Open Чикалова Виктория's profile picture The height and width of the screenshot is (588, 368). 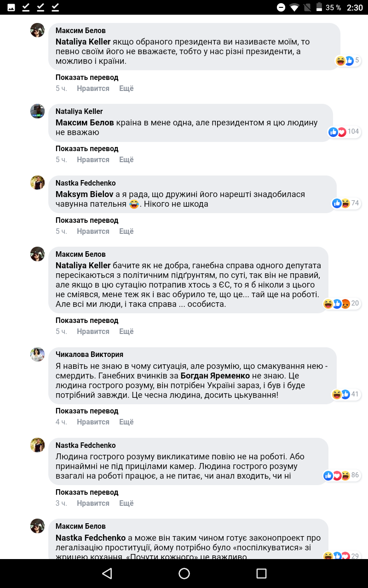38,355
